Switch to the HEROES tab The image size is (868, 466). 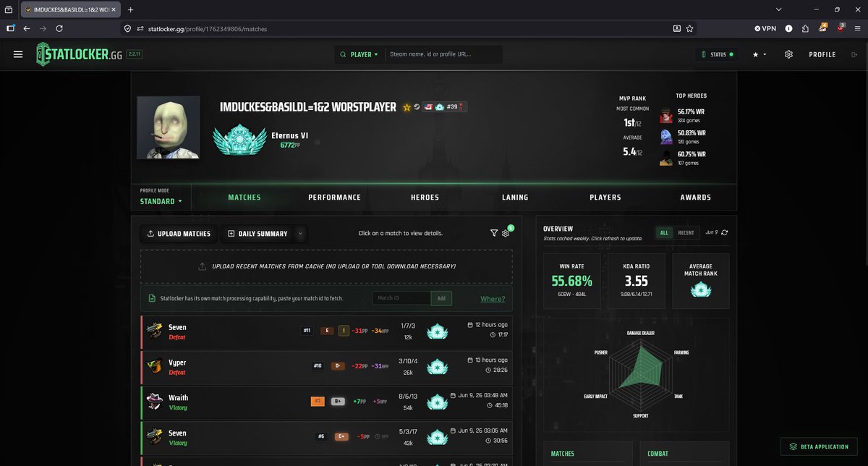(425, 197)
